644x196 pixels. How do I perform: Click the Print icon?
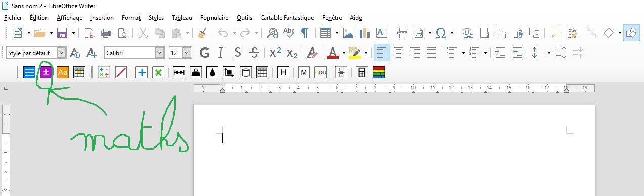click(x=106, y=33)
